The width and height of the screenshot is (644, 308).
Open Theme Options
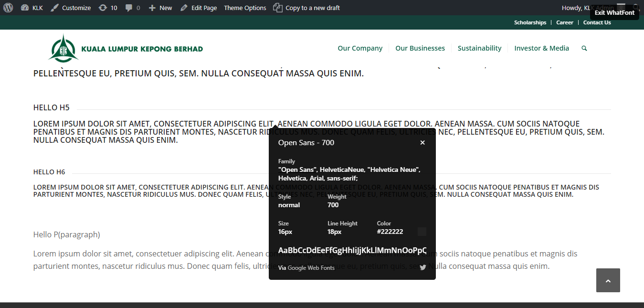[245, 8]
